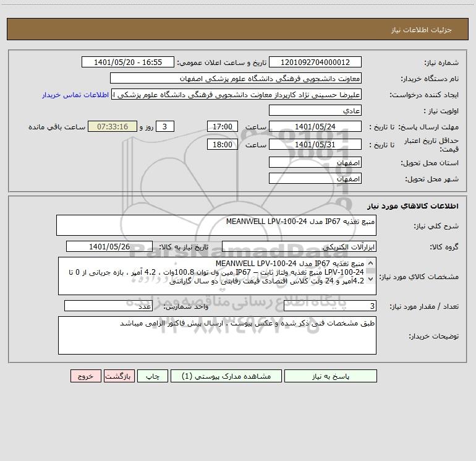Click the label شهر محل تحویل
Viewport: 476px width, 461px height.
click(431, 179)
